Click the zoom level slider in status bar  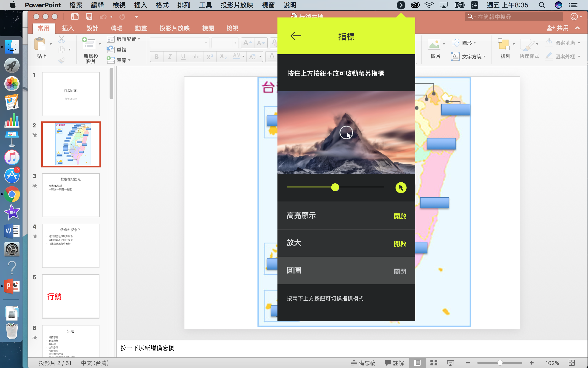point(500,363)
